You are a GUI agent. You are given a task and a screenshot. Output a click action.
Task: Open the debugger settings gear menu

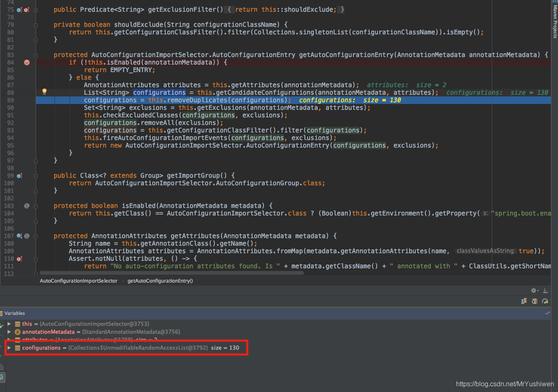point(535,291)
